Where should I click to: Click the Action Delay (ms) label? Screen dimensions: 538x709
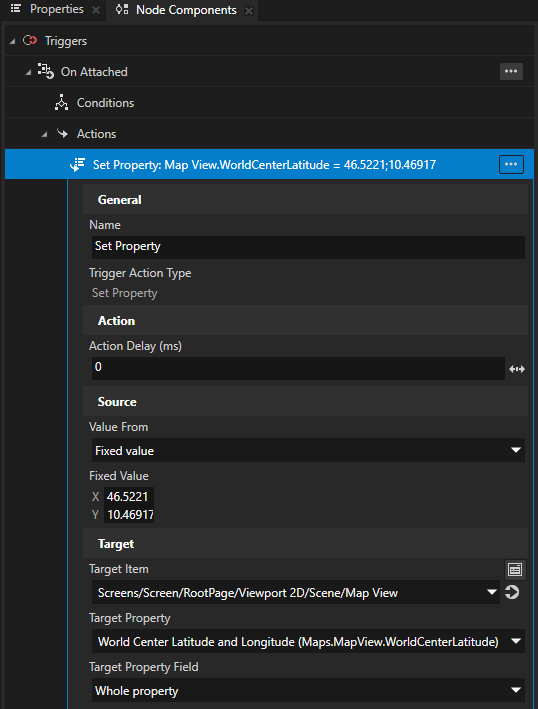[135, 346]
